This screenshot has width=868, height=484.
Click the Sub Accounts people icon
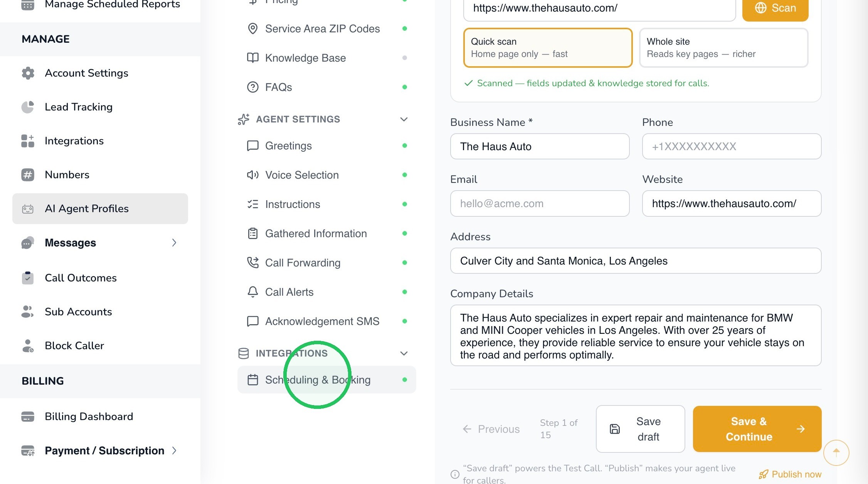click(28, 312)
